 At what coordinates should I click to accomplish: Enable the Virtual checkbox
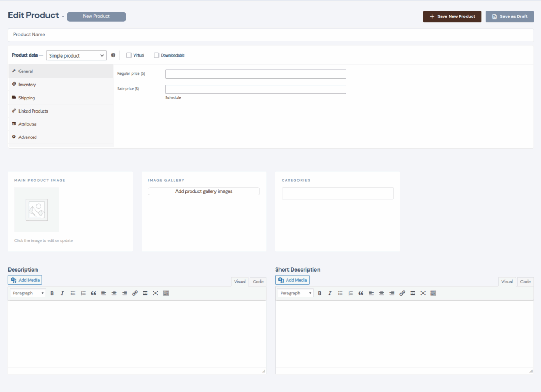tap(129, 55)
